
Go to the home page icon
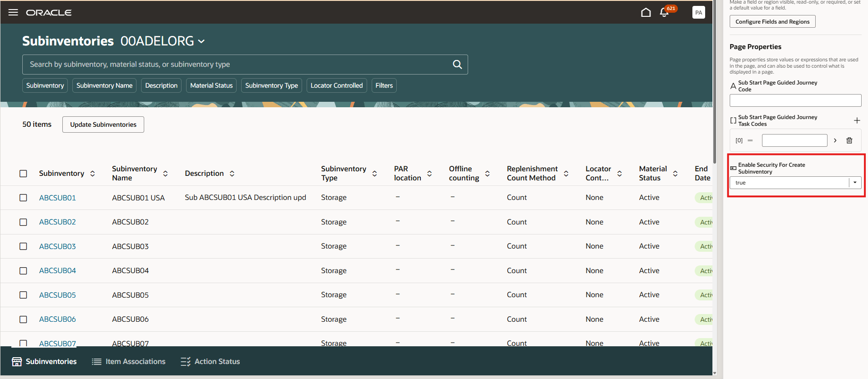pos(646,12)
